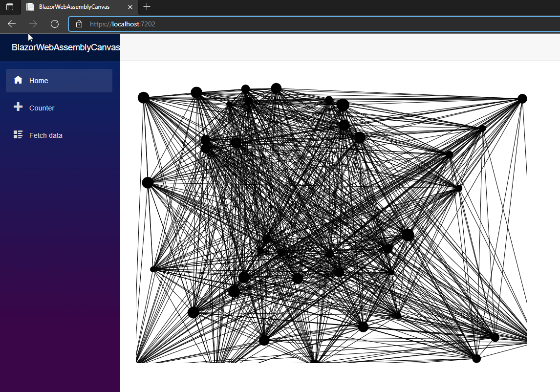Click inside the browser address bar
Image resolution: width=560 pixels, height=392 pixels.
(195, 23)
